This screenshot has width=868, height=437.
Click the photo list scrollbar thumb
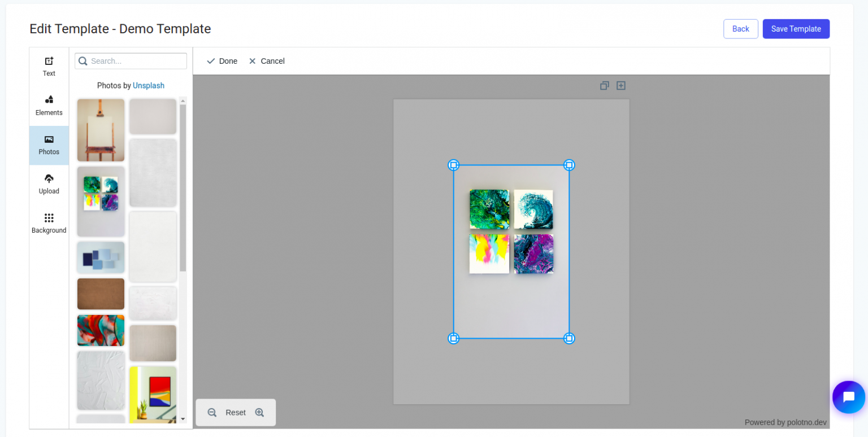pos(183,188)
